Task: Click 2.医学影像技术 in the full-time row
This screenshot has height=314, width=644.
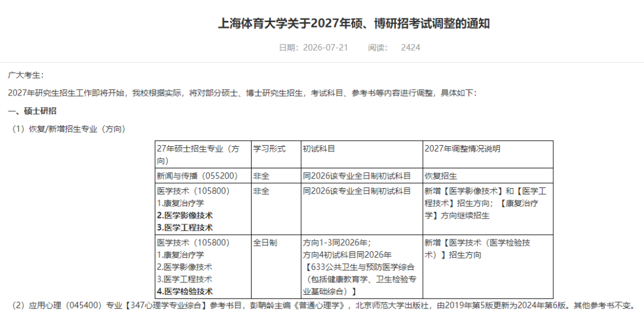Action: (184, 267)
